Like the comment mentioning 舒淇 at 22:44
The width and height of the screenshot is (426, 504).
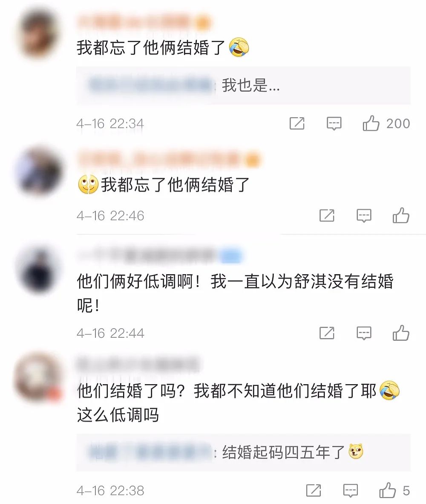(x=401, y=333)
